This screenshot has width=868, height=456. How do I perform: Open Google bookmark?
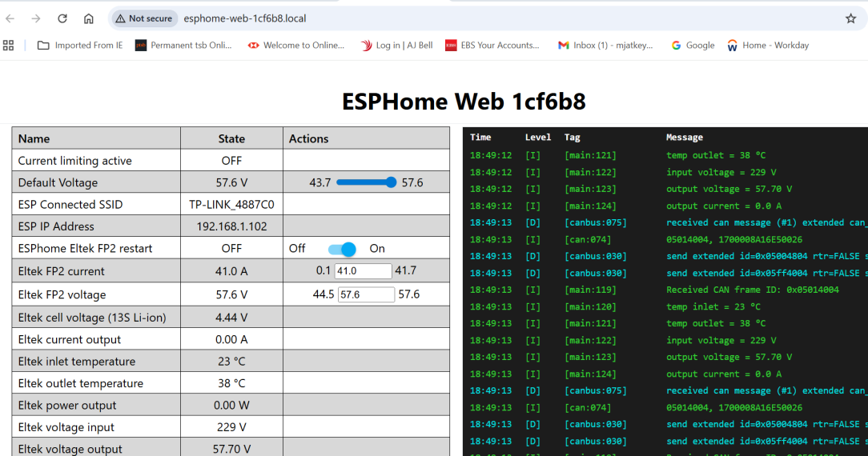coord(693,46)
